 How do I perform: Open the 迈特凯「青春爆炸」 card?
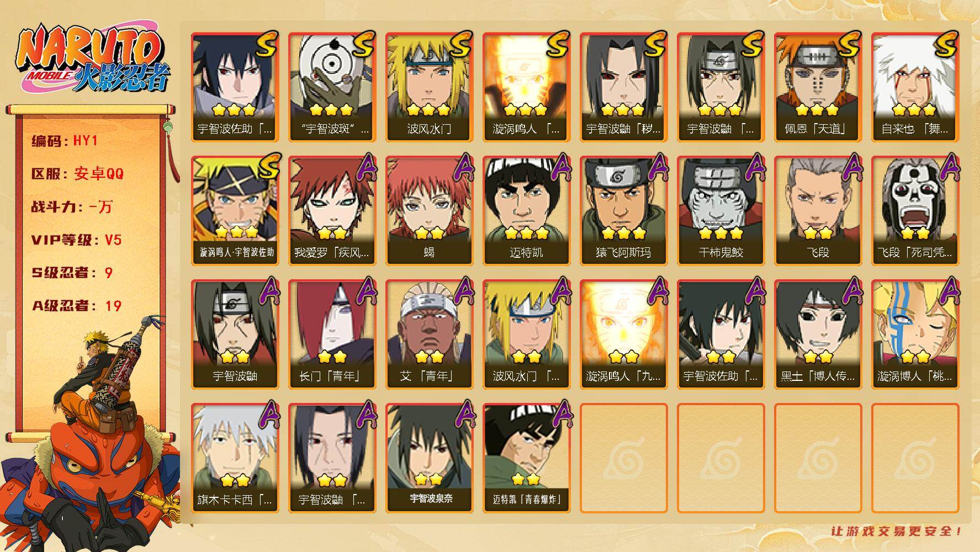point(526,458)
